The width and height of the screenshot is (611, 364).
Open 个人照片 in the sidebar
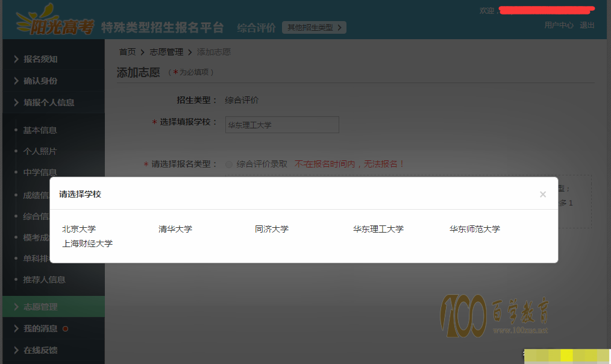tap(40, 151)
